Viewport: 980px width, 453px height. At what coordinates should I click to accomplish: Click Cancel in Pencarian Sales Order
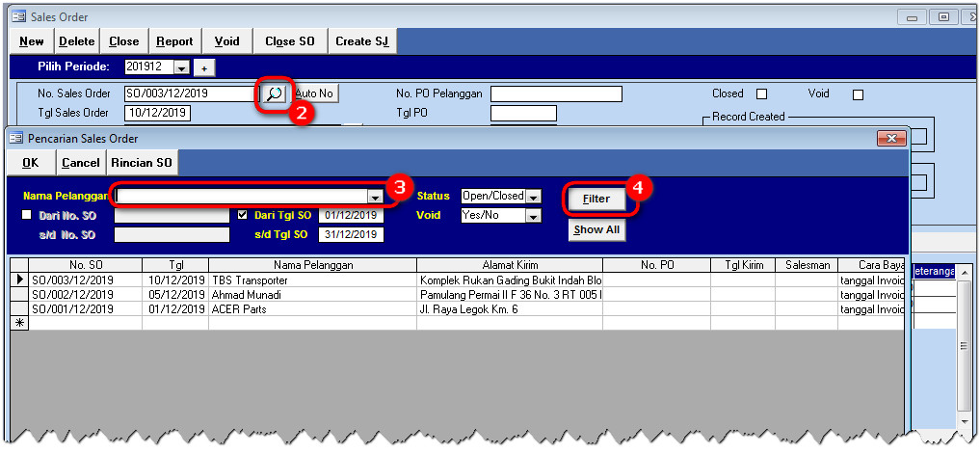coord(81,163)
